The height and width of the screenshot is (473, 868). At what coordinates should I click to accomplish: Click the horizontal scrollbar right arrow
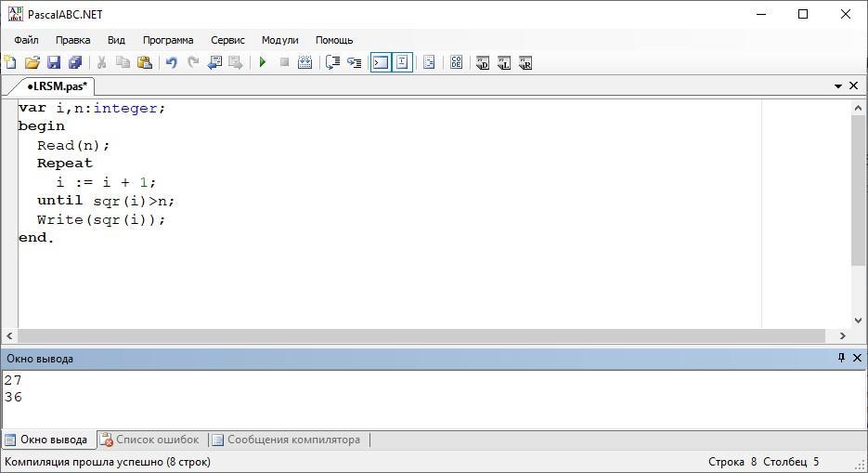tap(843, 335)
